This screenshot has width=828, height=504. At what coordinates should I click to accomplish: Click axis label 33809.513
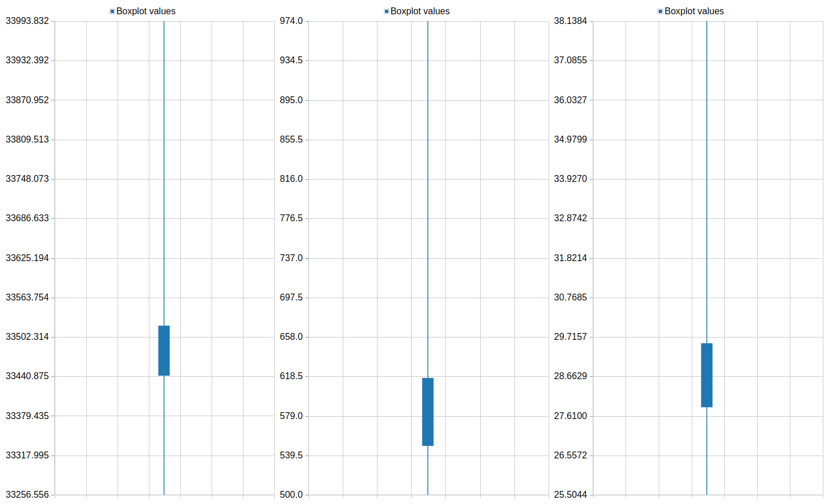(27, 140)
